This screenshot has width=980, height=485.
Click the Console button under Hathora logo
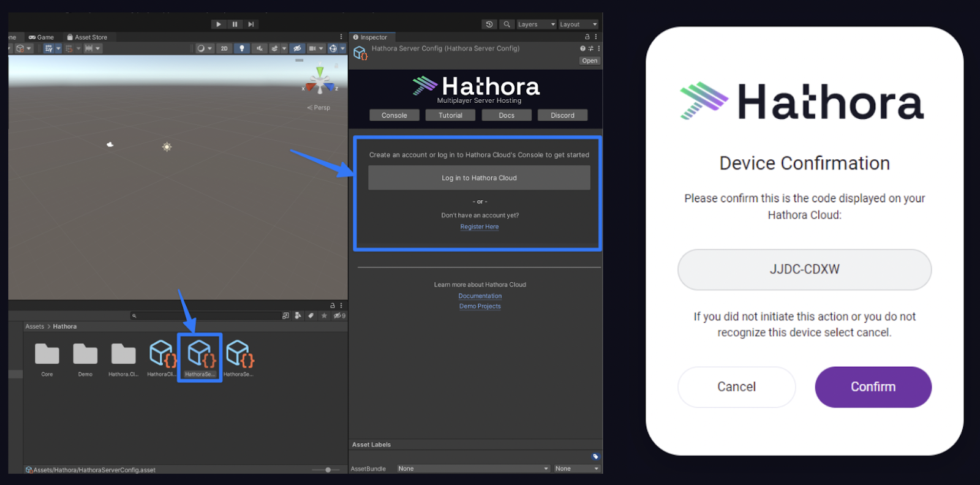click(394, 115)
